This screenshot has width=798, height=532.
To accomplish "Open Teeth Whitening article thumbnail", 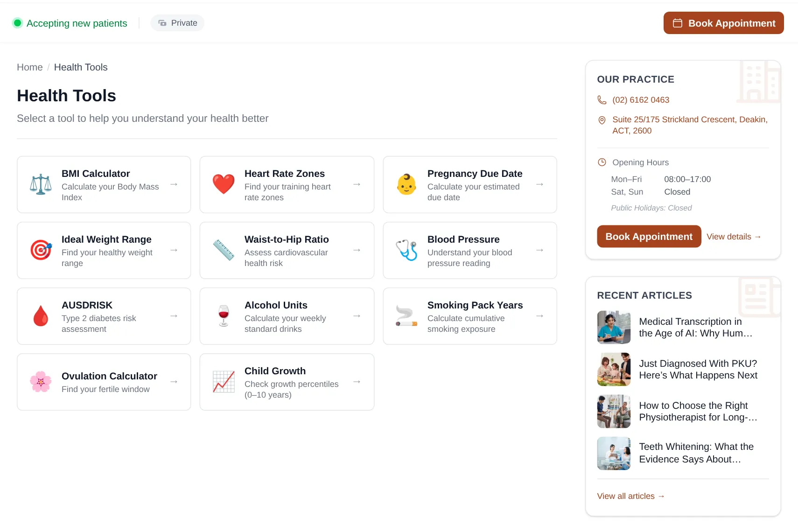I will [614, 454].
